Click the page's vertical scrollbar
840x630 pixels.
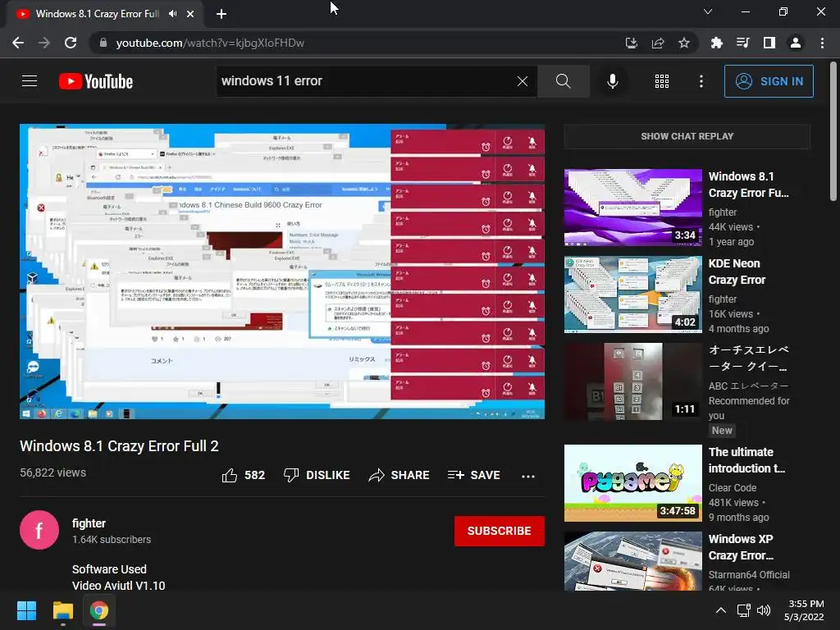click(x=833, y=131)
